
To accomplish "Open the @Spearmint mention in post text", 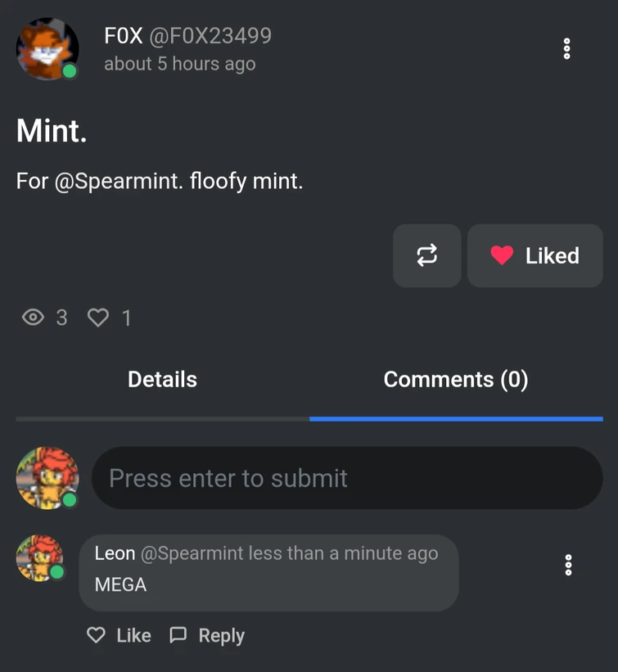I will (118, 180).
